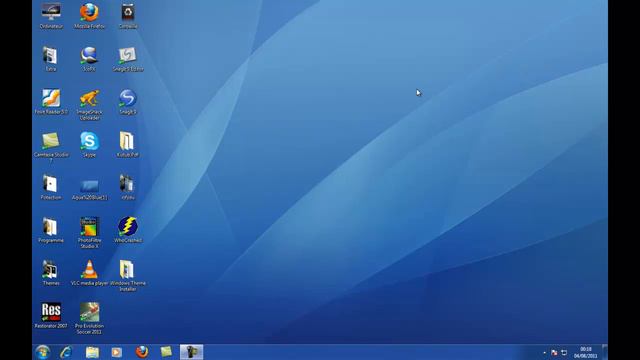Open the Extra folder on the desktop
Image resolution: width=640 pixels, height=360 pixels.
(x=51, y=59)
